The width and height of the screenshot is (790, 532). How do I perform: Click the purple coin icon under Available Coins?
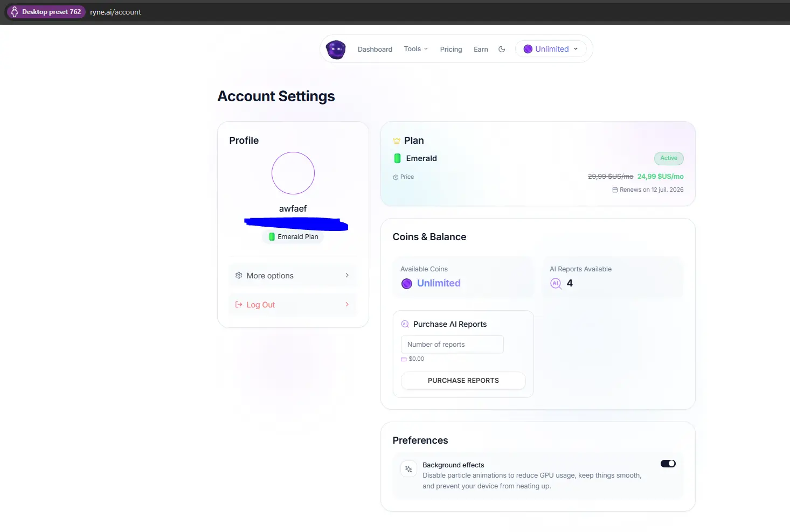pos(407,284)
